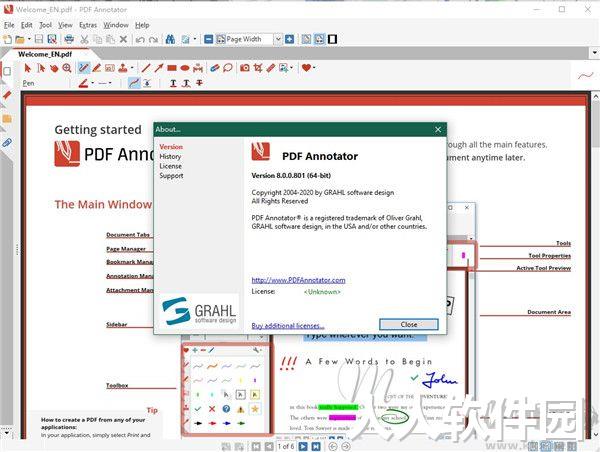
Task: Choose the Pan hand tool
Action: [x=54, y=68]
